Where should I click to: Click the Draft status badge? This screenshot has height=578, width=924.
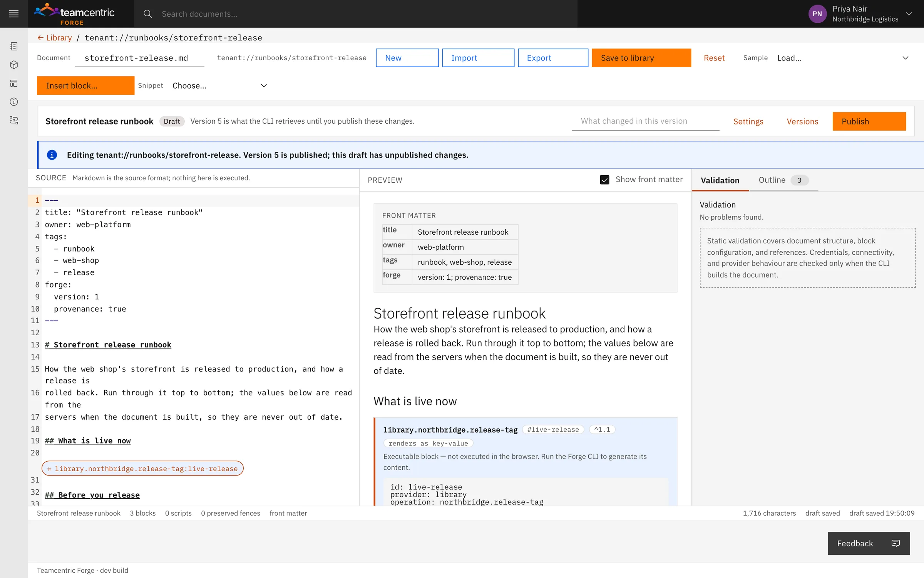[172, 121]
